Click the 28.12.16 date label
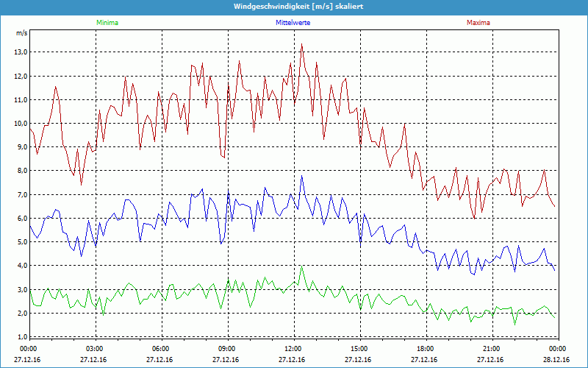 (x=556, y=360)
